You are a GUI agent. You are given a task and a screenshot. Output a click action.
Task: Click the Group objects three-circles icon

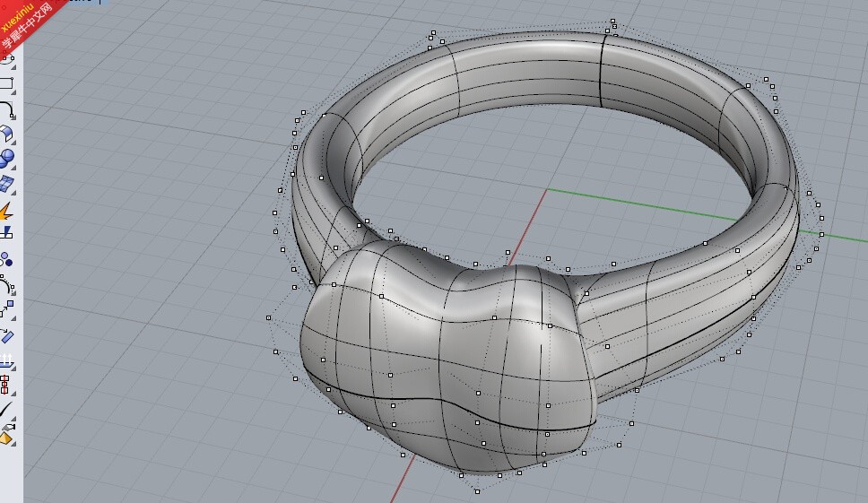click(6, 259)
